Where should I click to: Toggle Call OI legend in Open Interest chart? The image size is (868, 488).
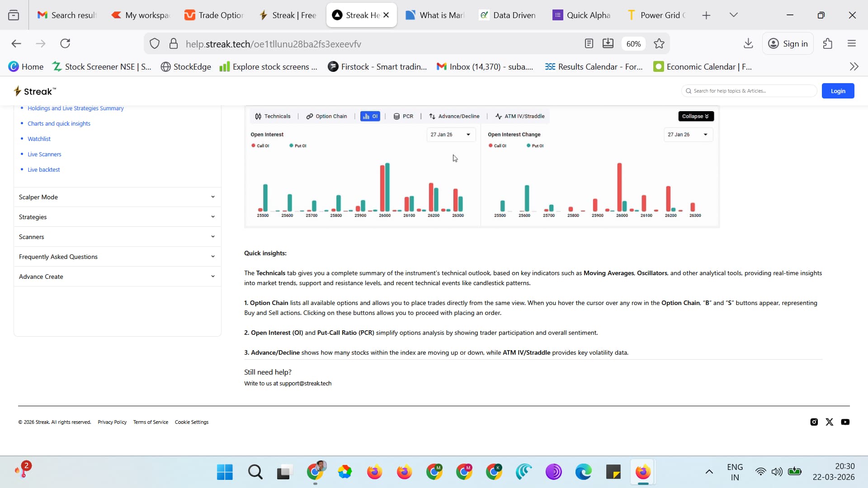click(x=260, y=146)
